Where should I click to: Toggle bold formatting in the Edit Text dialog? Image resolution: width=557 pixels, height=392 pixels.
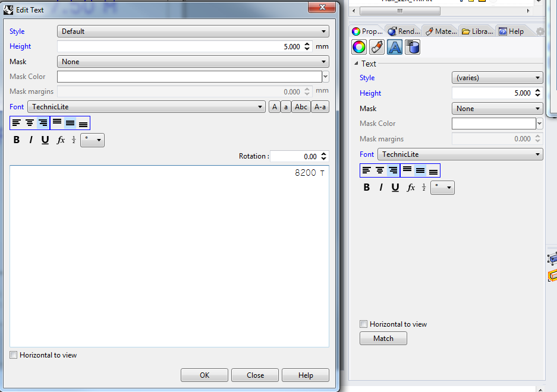click(x=16, y=140)
